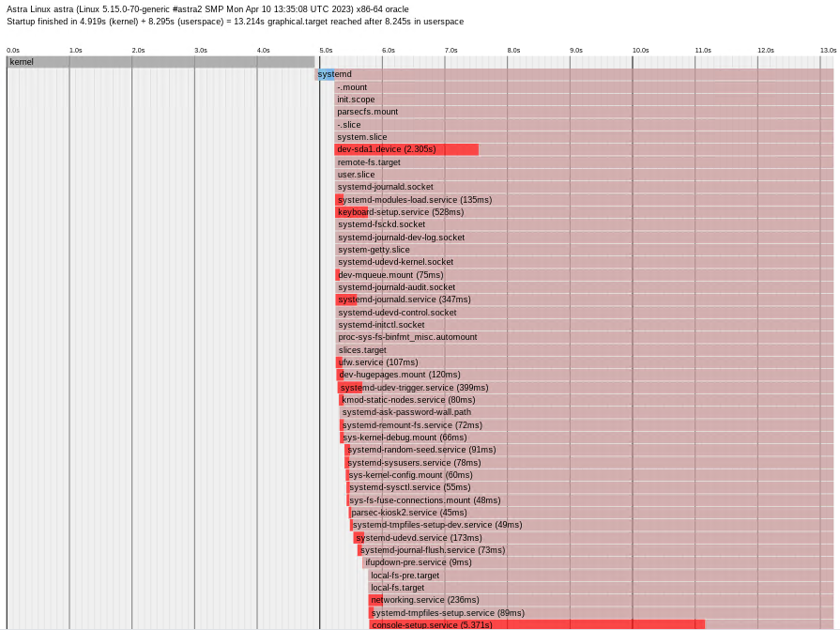
Task: Click the 'Startup finished in' summary line
Action: pos(236,22)
